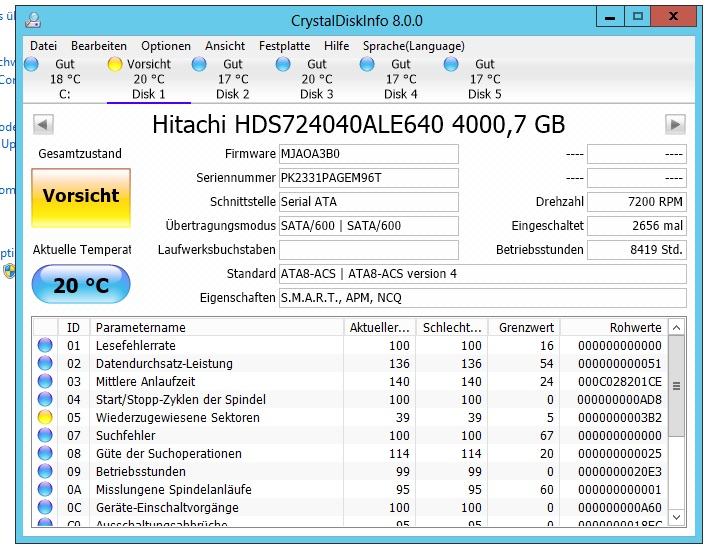
Task: Click parameter name Misslungene Spindelanläufe
Action: 174,489
